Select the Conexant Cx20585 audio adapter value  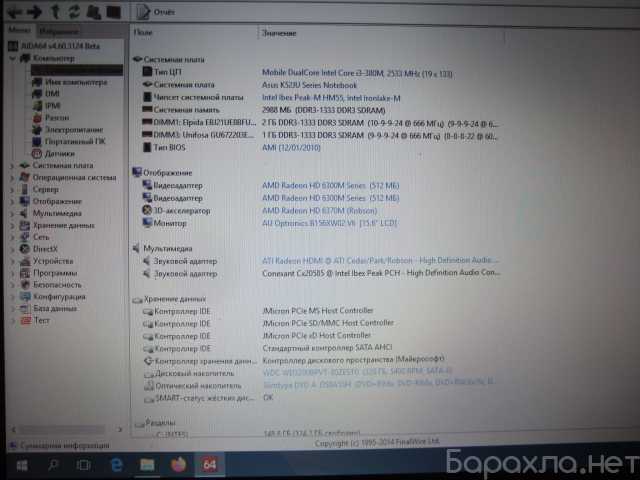[381, 273]
